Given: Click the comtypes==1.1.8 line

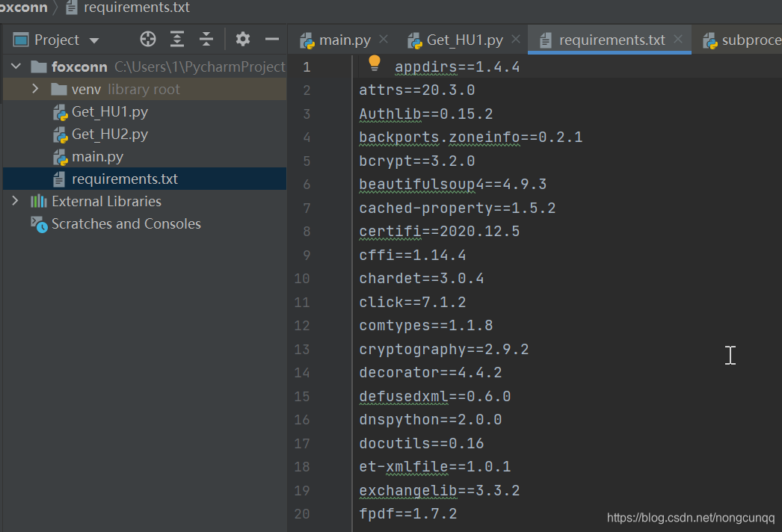Looking at the screenshot, I should pyautogui.click(x=426, y=326).
